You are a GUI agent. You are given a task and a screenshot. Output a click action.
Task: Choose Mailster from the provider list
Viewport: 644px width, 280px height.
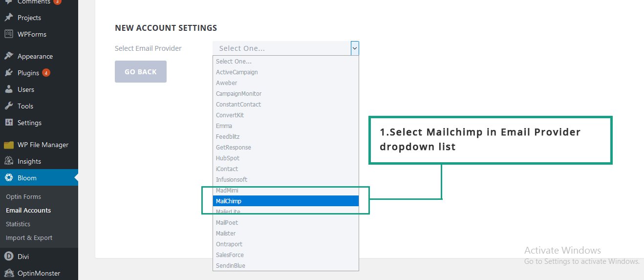click(286, 233)
